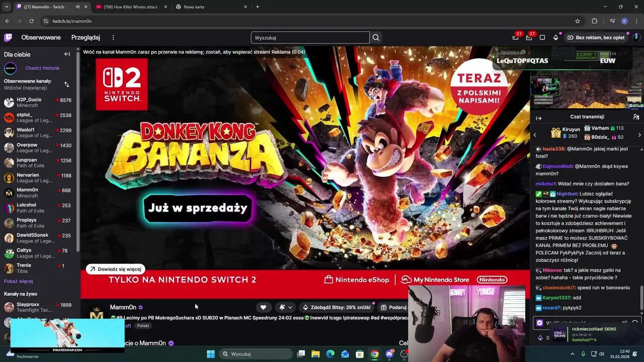
Task: Focus the browser address bar
Action: tap(312, 21)
